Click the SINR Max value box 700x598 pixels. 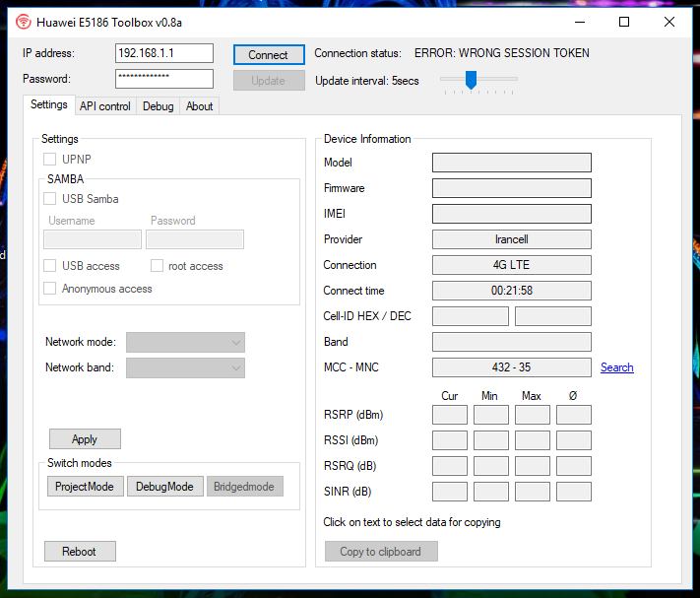[533, 492]
